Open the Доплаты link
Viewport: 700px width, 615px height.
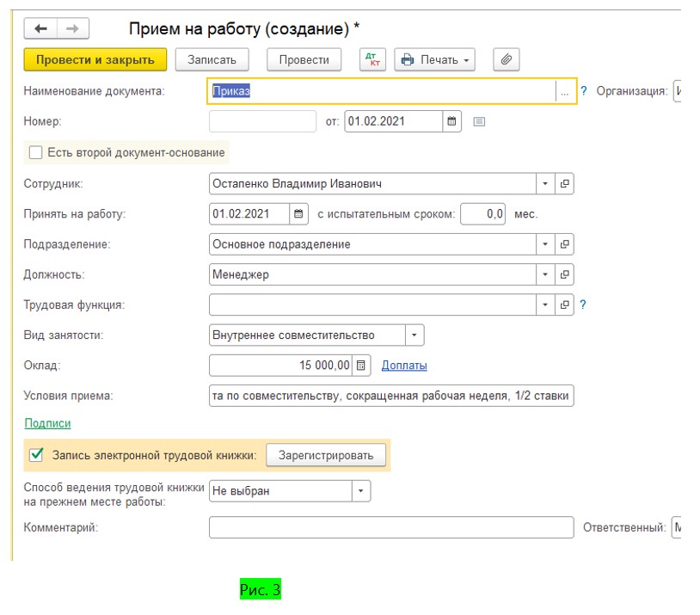click(x=404, y=366)
